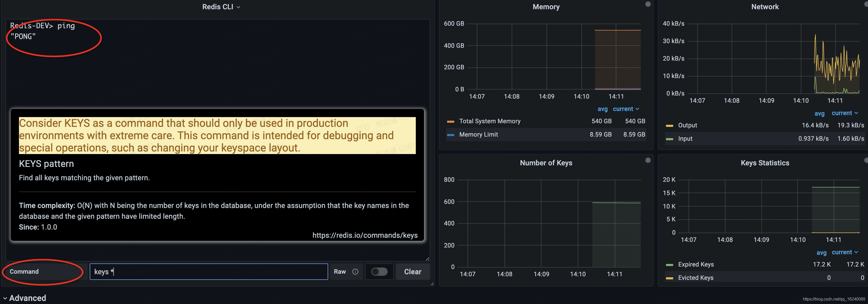The width and height of the screenshot is (868, 304).
Task: Click the Number of Keys panel status dot
Action: (x=648, y=160)
